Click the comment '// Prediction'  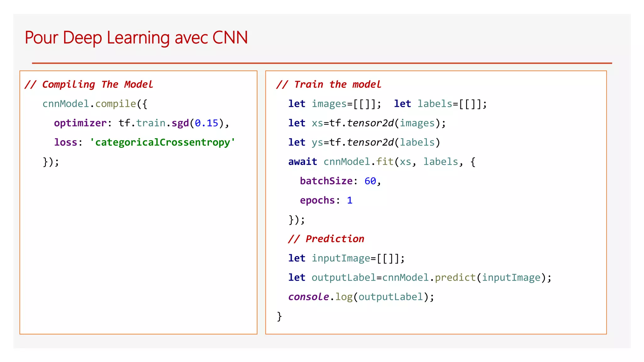(x=326, y=239)
